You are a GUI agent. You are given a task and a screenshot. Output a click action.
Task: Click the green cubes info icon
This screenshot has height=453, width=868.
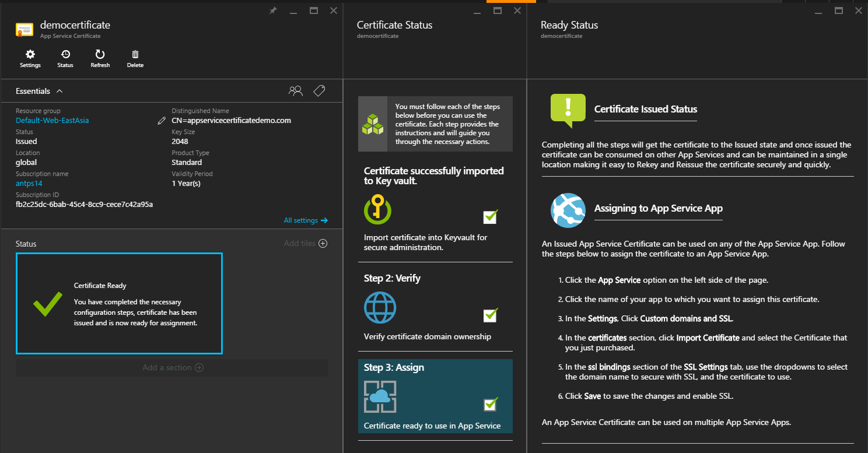(373, 124)
